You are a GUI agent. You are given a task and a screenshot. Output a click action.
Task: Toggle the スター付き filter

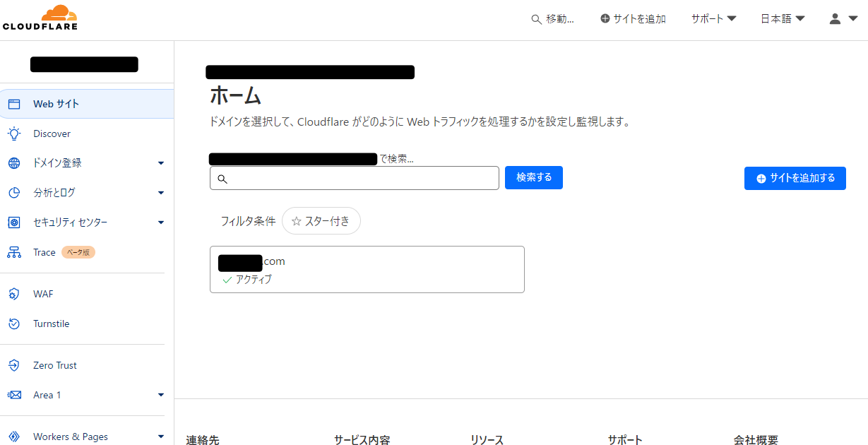[321, 221]
